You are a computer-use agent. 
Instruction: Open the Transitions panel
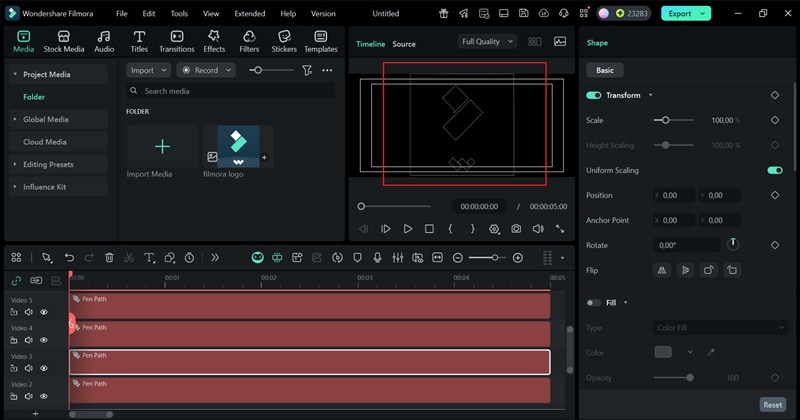(177, 41)
